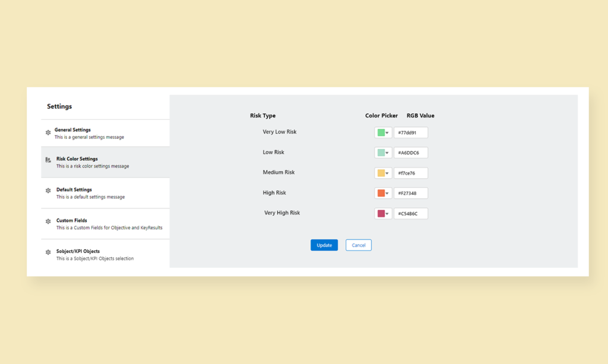Open the Medium Risk color picker dropdown
The width and height of the screenshot is (608, 364).
(x=387, y=172)
